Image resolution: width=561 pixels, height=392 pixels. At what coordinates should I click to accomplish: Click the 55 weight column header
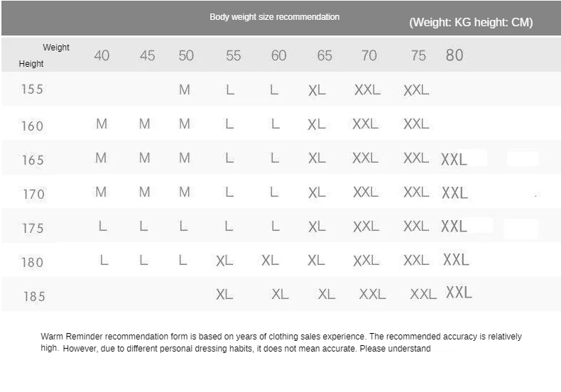(x=233, y=55)
